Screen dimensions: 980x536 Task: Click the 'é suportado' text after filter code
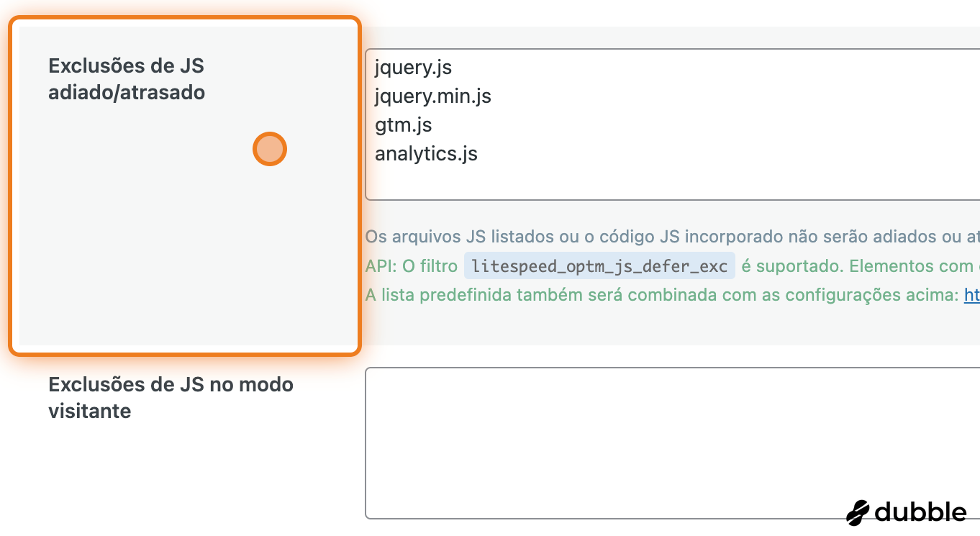click(790, 266)
